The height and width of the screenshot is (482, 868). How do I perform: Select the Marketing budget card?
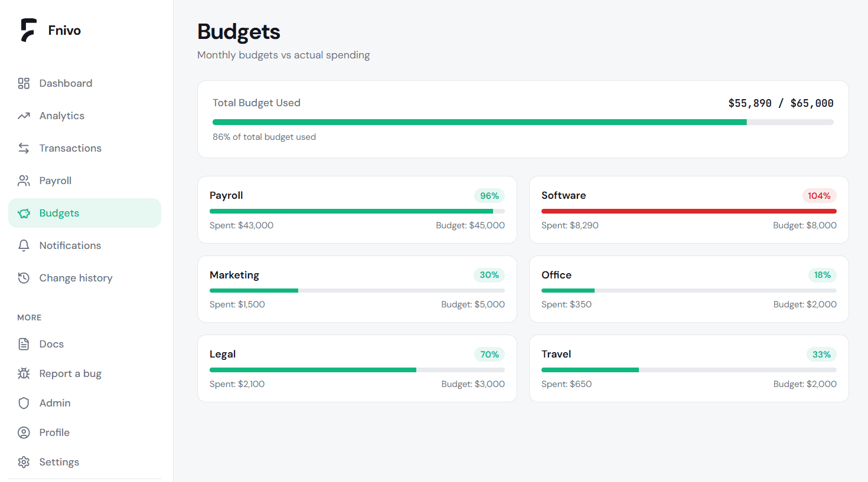(x=357, y=289)
